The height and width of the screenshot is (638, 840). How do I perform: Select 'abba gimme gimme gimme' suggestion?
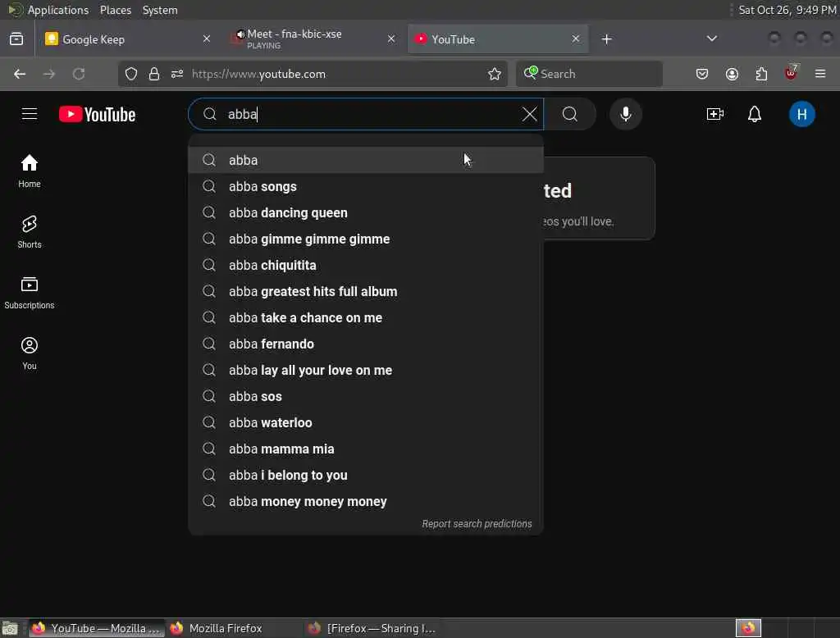click(x=366, y=239)
